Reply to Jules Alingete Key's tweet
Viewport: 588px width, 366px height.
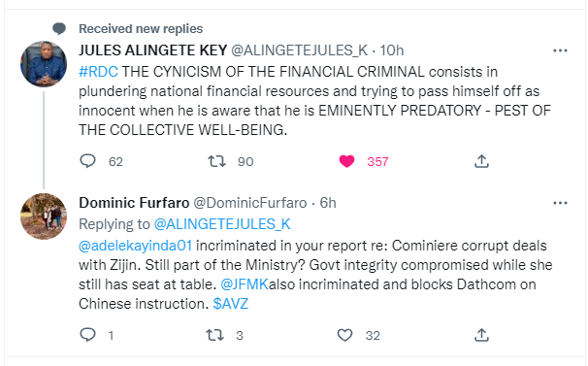click(88, 161)
